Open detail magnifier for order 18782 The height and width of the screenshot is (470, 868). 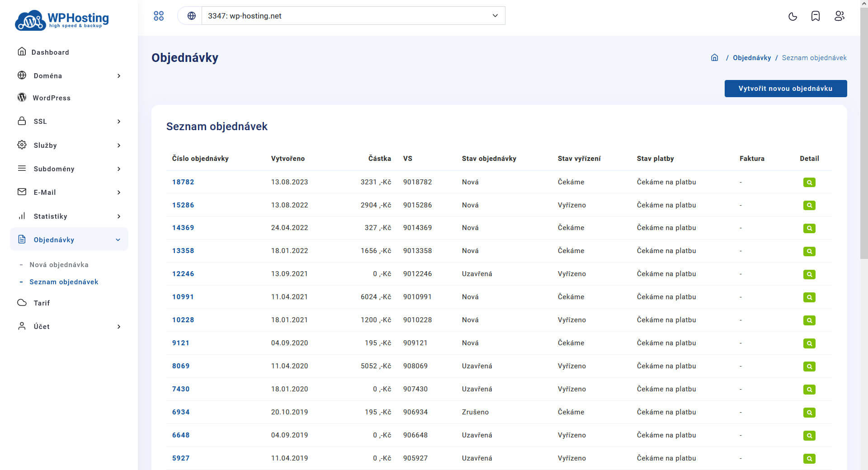809,183
